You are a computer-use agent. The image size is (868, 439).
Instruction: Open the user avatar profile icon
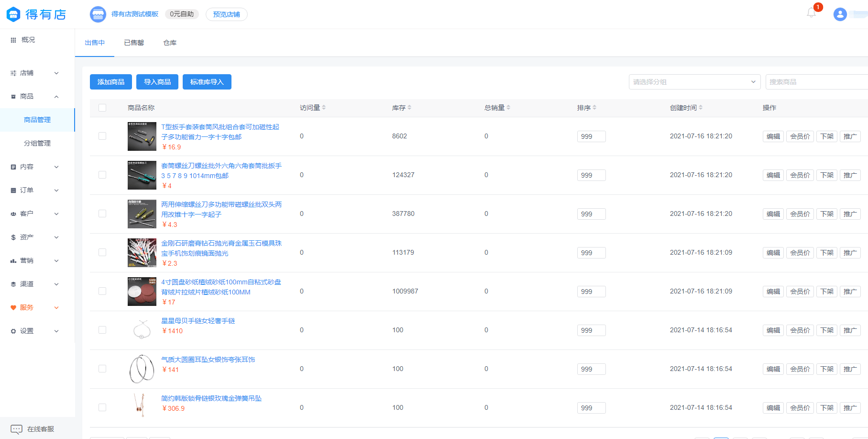(x=840, y=14)
